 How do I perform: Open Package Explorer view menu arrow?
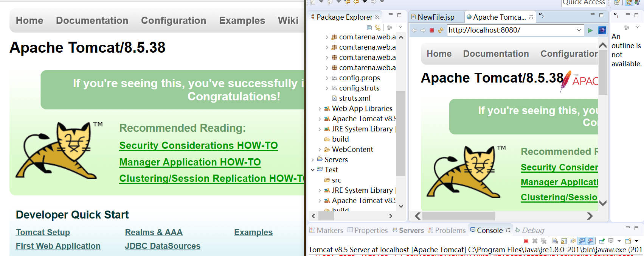(400, 27)
